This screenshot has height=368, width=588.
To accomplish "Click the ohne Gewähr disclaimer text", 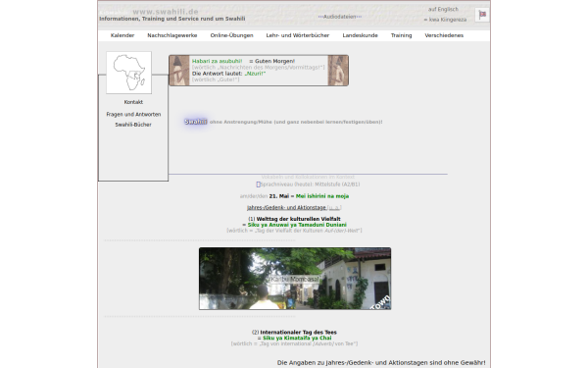I will point(381,363).
